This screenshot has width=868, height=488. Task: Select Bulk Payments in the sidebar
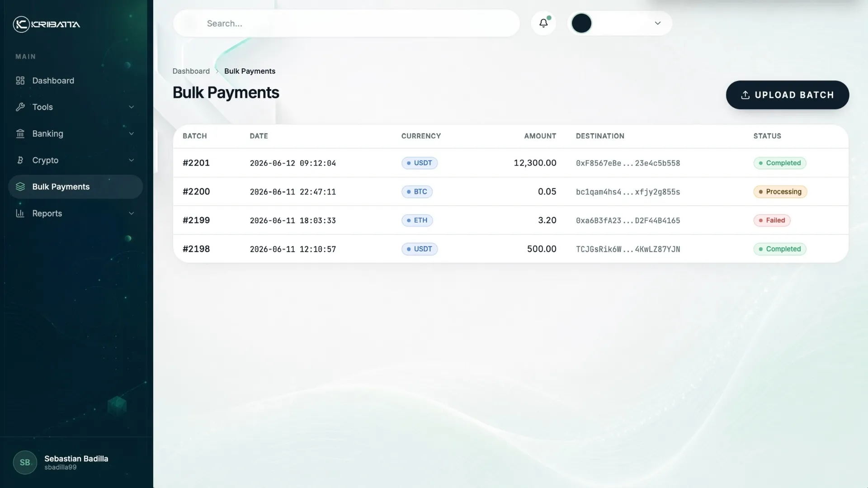(75, 187)
